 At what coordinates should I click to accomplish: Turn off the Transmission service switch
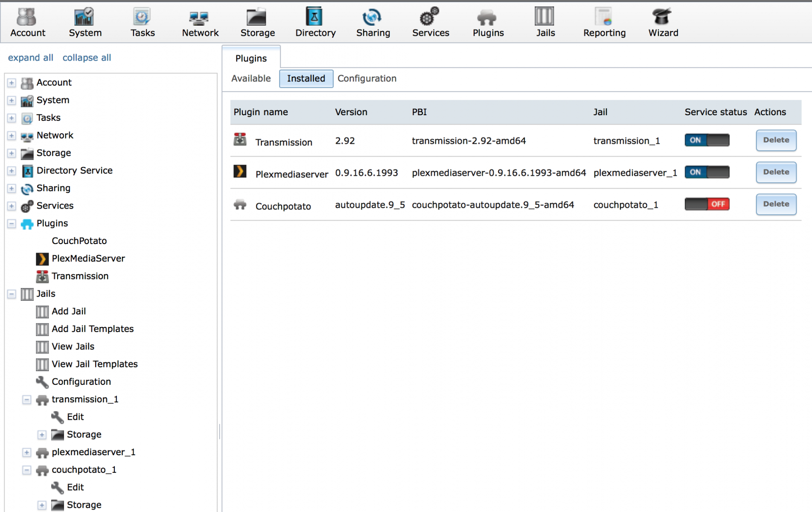coord(707,140)
